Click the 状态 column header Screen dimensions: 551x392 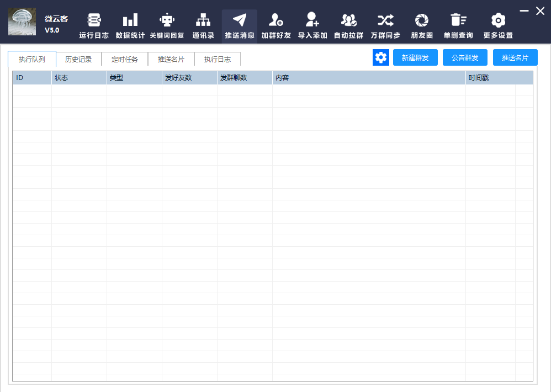(79, 78)
